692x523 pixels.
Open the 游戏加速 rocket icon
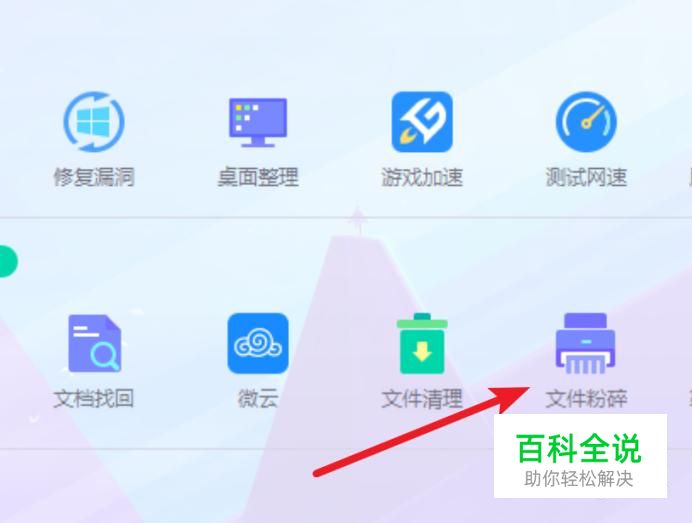click(422, 122)
